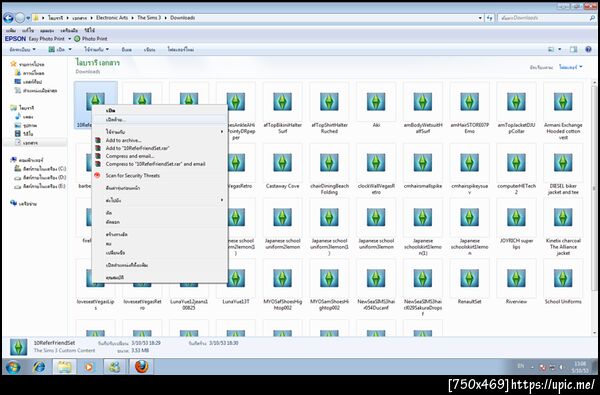Viewport: 600px width, 395px height.
Task: Click the Windows Start orb
Action: click(13, 367)
